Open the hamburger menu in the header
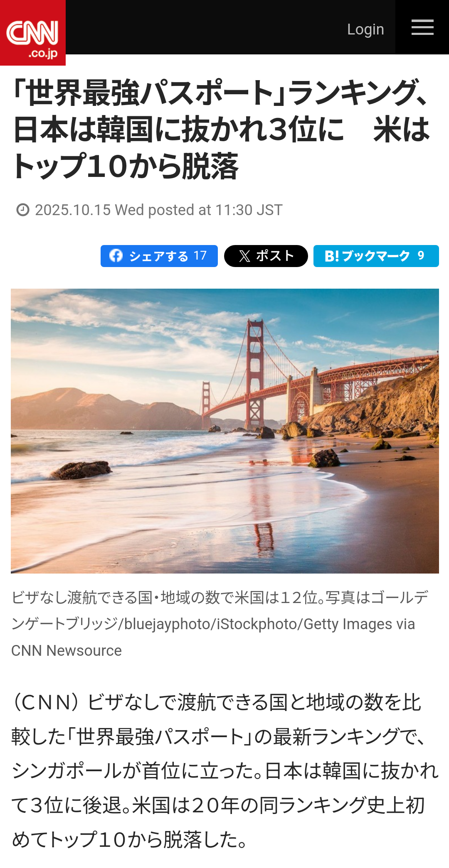 point(422,27)
